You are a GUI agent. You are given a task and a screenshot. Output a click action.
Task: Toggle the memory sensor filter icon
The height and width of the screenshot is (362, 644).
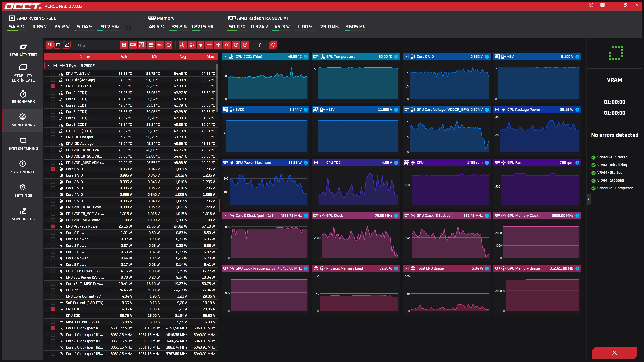pyautogui.click(x=159, y=45)
